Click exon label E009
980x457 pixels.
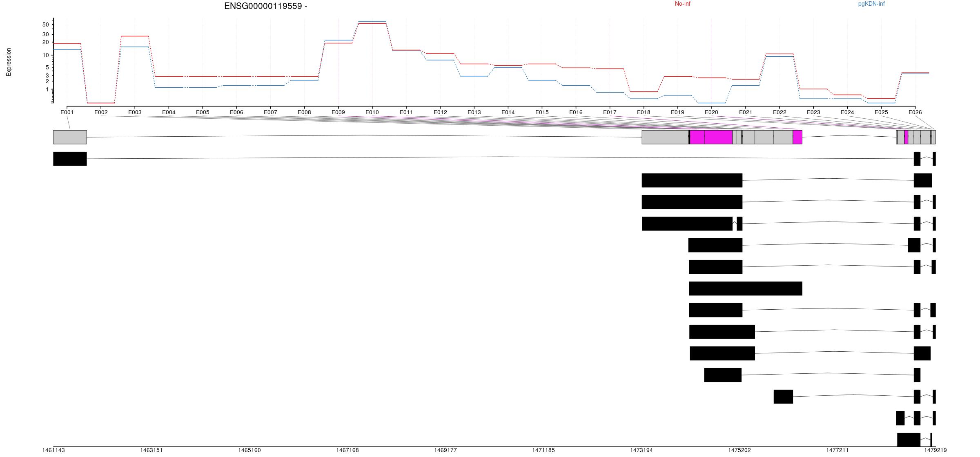click(338, 112)
